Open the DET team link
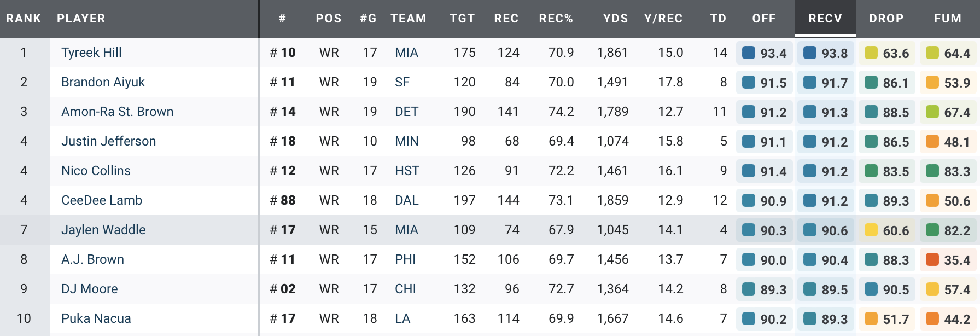This screenshot has height=336, width=980. click(406, 112)
